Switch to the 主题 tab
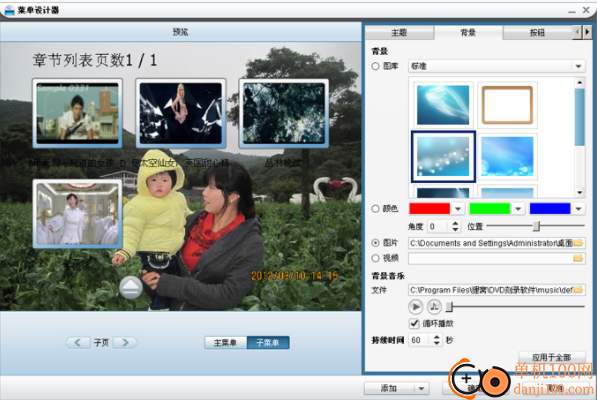Viewport: 597px width, 400px height. coord(399,33)
